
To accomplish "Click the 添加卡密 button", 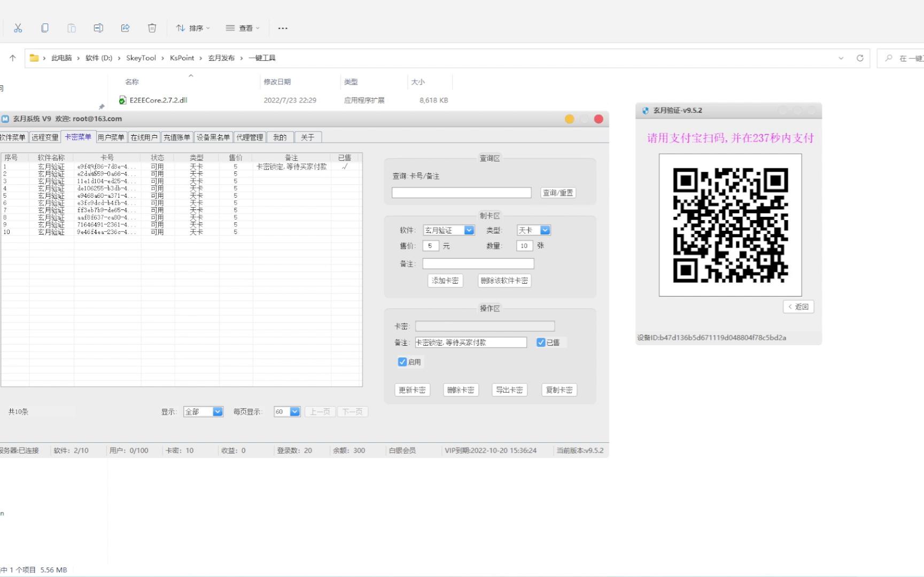I will click(445, 280).
